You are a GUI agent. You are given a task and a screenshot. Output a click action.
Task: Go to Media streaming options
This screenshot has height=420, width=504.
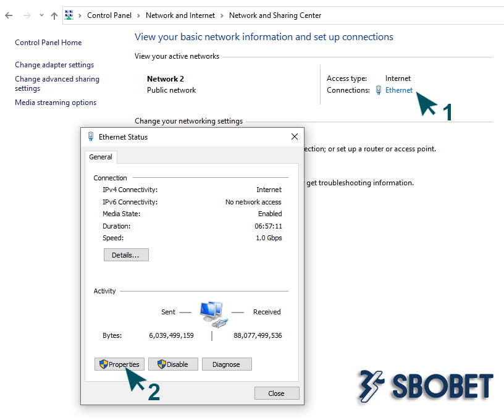[x=56, y=103]
